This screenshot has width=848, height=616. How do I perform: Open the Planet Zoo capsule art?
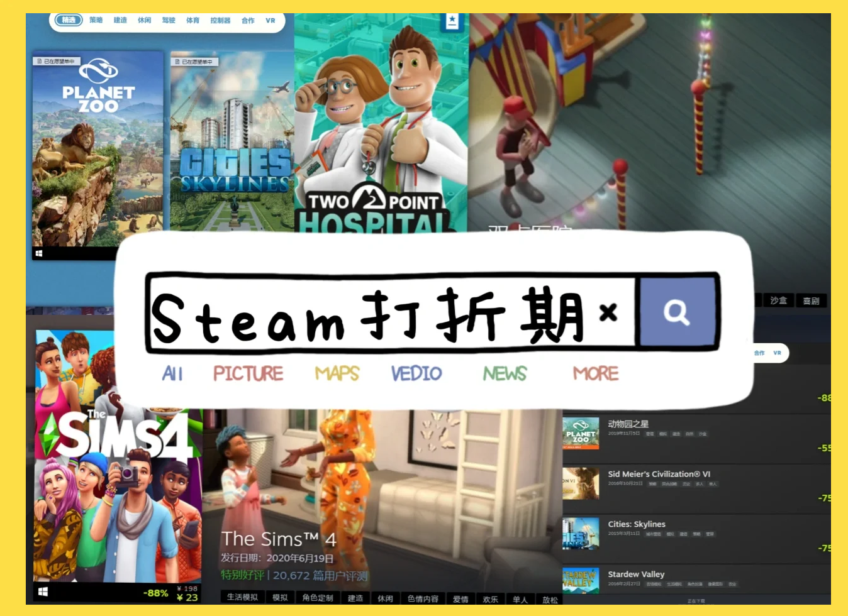click(x=98, y=148)
